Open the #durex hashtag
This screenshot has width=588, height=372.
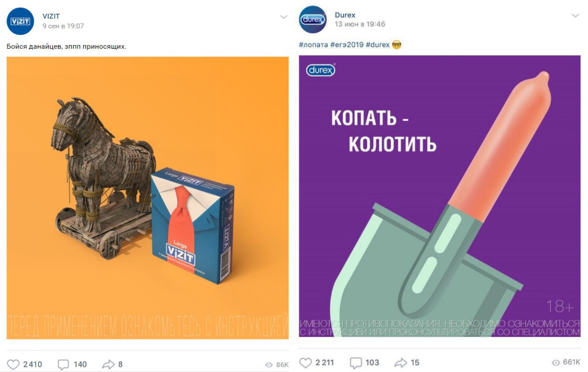[378, 45]
